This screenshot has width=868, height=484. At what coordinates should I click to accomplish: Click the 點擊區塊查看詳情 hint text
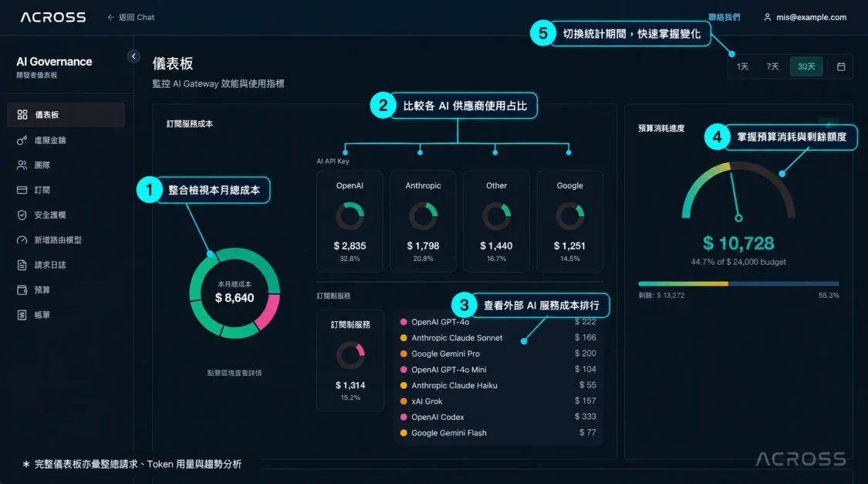[235, 373]
